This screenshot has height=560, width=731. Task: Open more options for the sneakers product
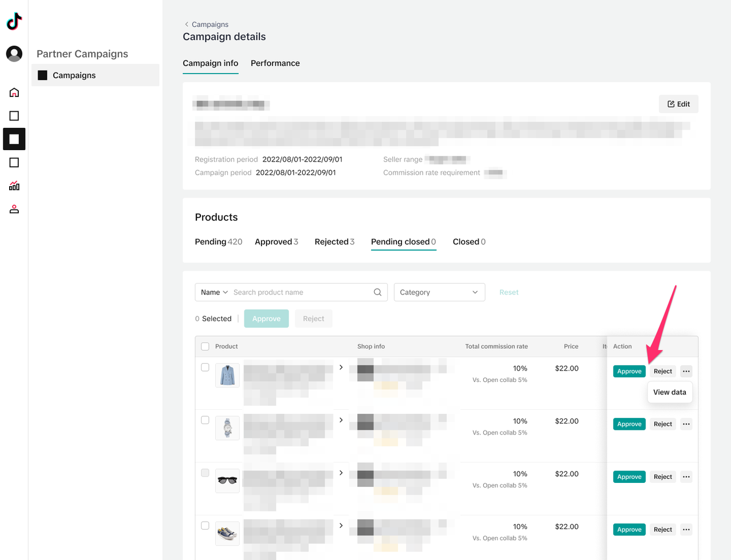686,530
